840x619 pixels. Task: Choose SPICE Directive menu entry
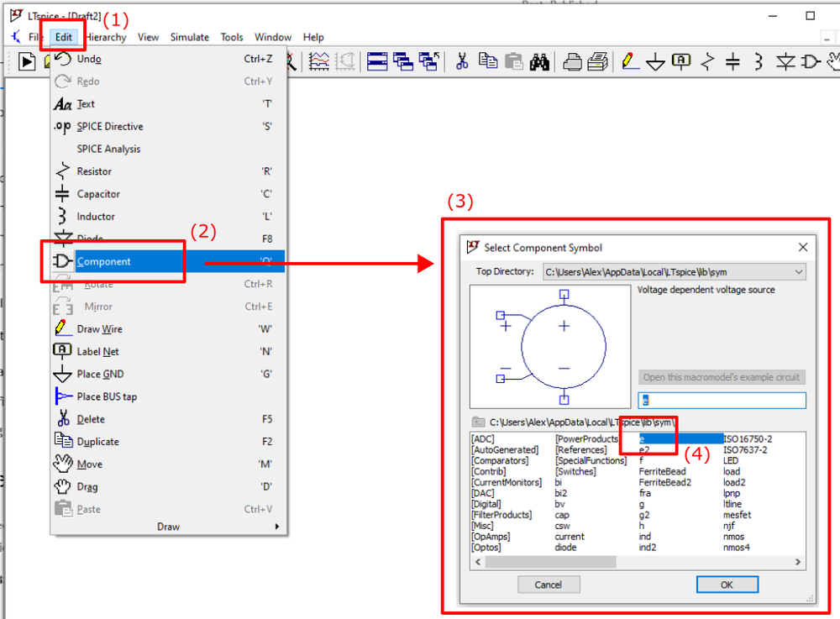tap(168, 126)
